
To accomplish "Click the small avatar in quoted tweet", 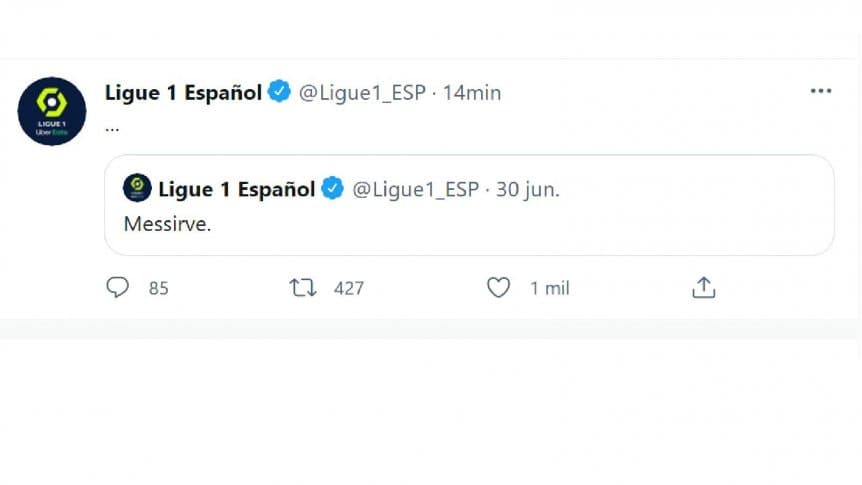I will (137, 188).
